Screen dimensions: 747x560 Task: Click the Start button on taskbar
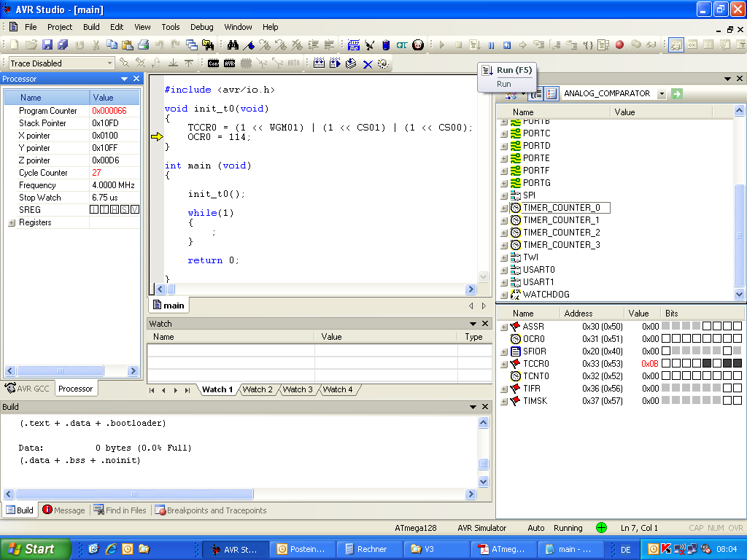35,549
